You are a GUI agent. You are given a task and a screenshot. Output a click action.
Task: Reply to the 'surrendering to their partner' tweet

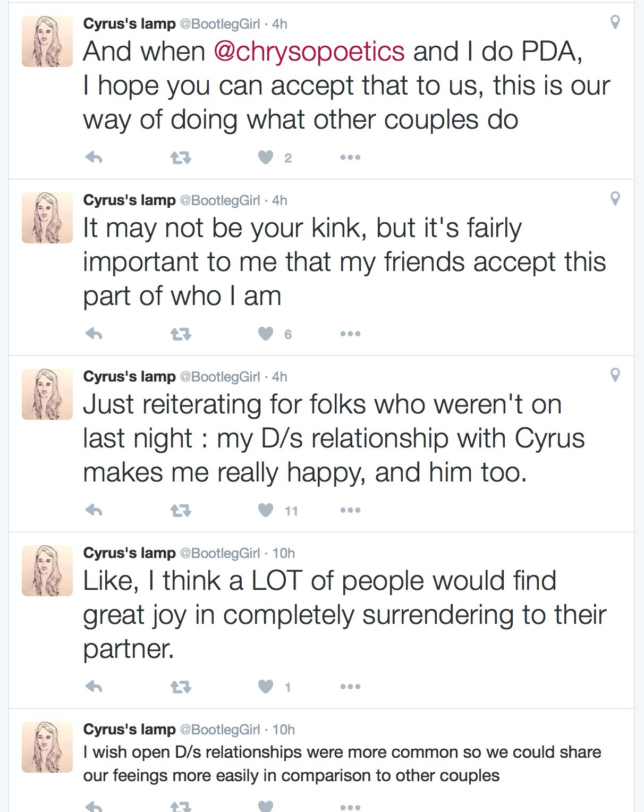[94, 687]
